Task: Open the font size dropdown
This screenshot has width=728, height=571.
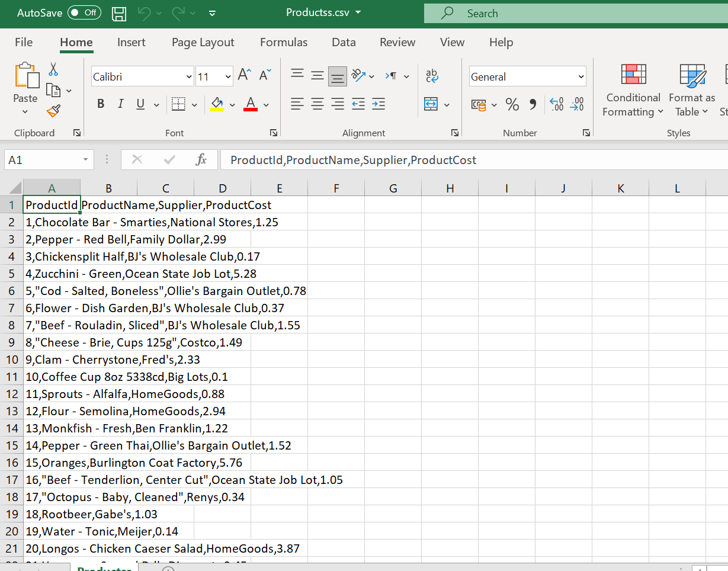Action: click(228, 76)
